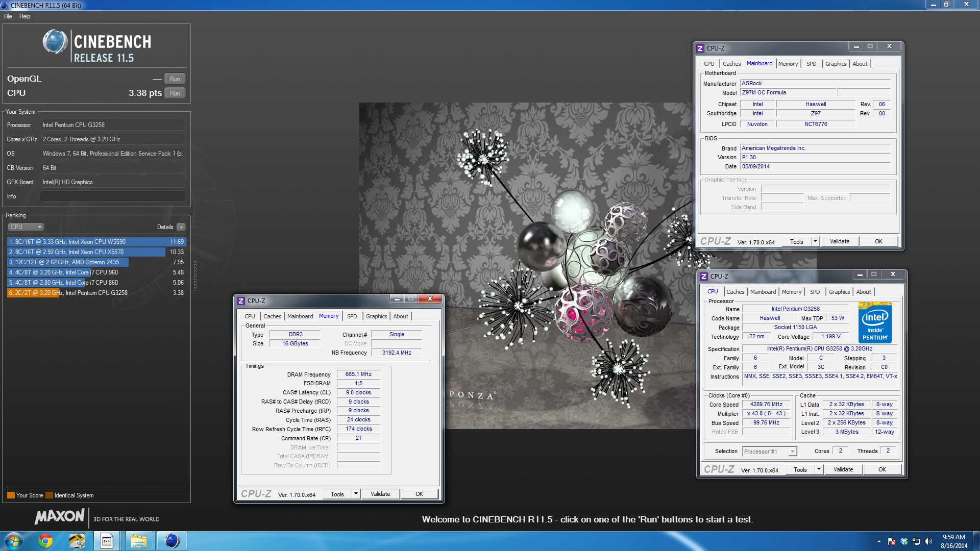Switch to Graphics tab in Memory CPU-Z window

[x=377, y=316]
